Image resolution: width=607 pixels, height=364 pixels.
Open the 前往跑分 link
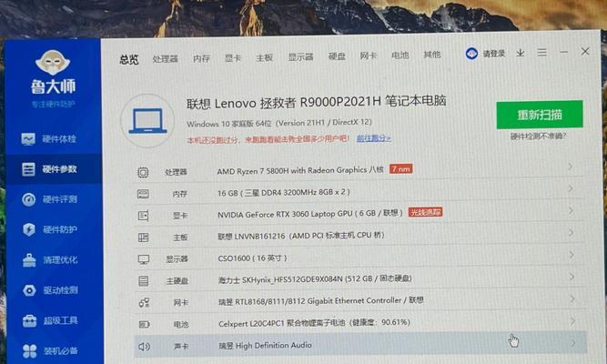(x=373, y=138)
